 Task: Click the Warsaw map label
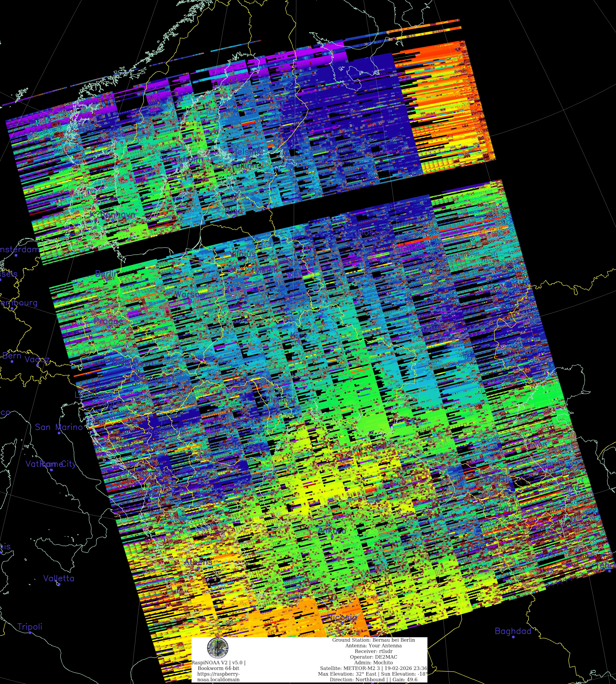click(x=190, y=294)
